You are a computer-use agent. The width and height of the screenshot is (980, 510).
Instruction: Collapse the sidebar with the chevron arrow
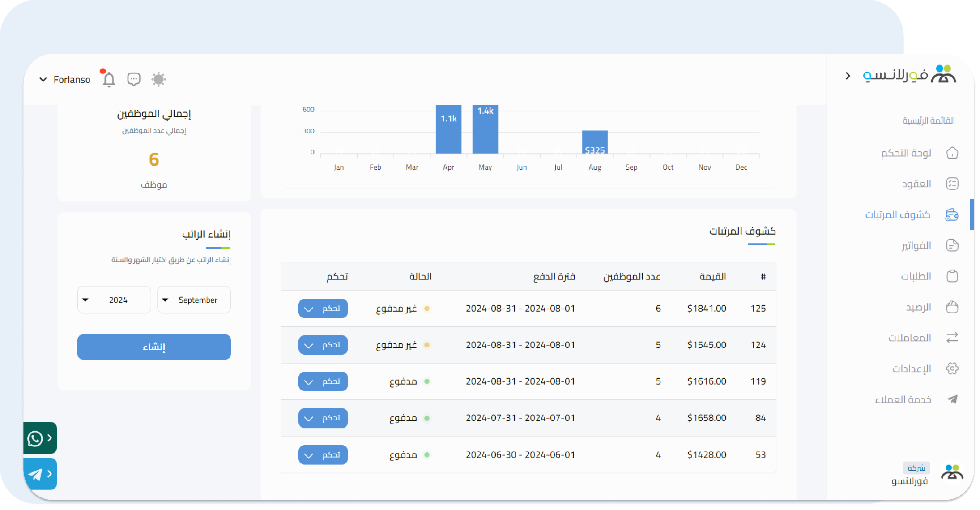tap(848, 76)
